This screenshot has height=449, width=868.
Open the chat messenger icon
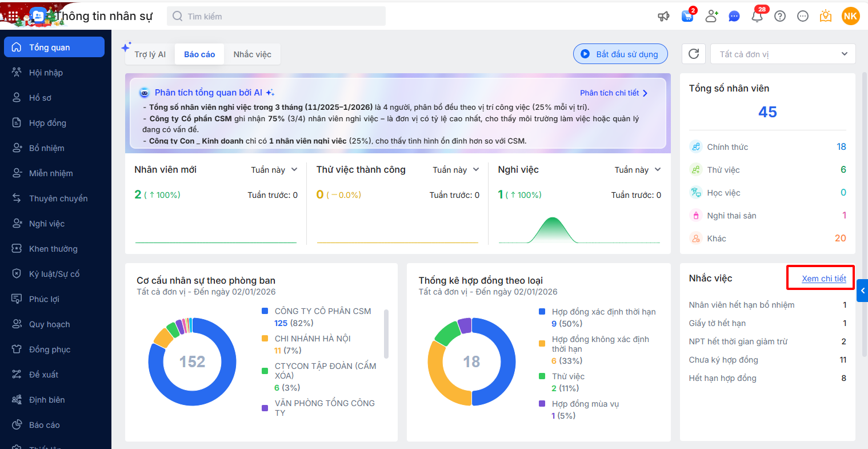pyautogui.click(x=734, y=17)
